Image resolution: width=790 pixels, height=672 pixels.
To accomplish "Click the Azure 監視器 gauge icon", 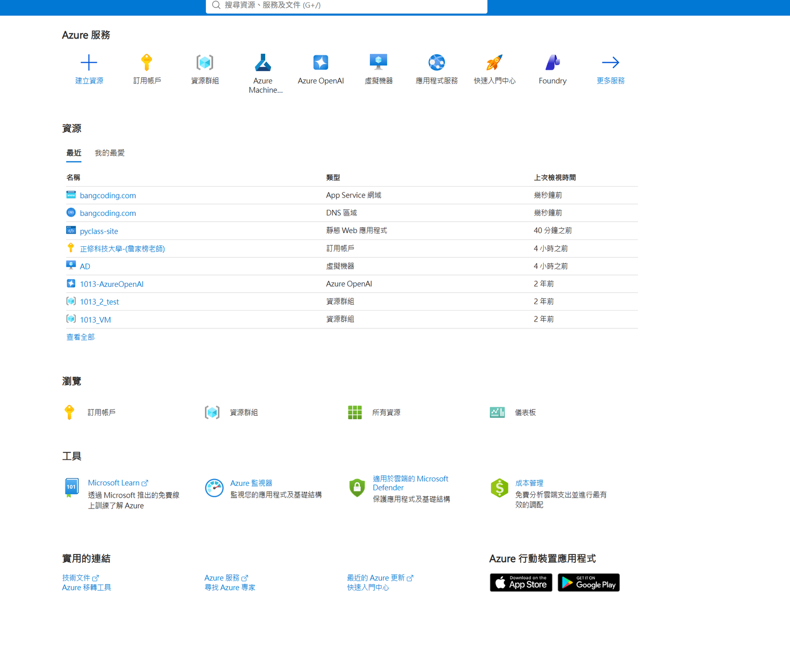I will pos(214,488).
